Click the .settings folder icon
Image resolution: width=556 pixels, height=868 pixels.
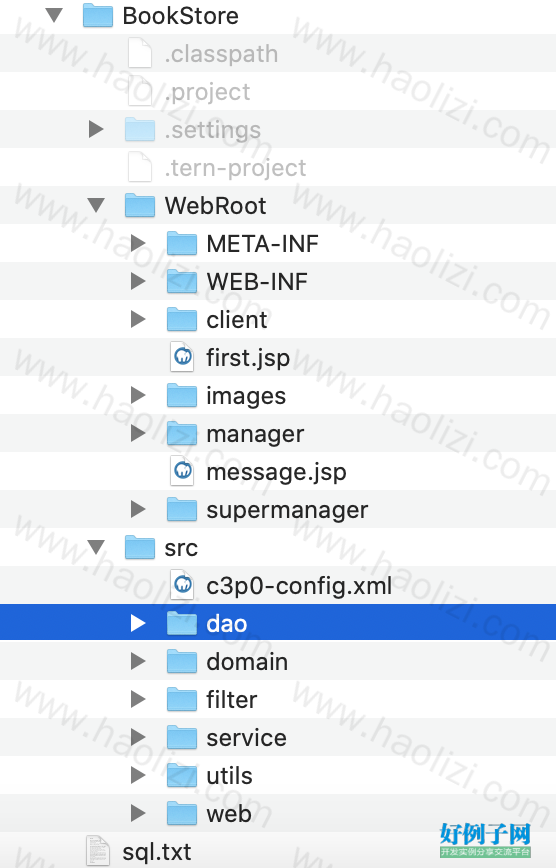tap(140, 130)
